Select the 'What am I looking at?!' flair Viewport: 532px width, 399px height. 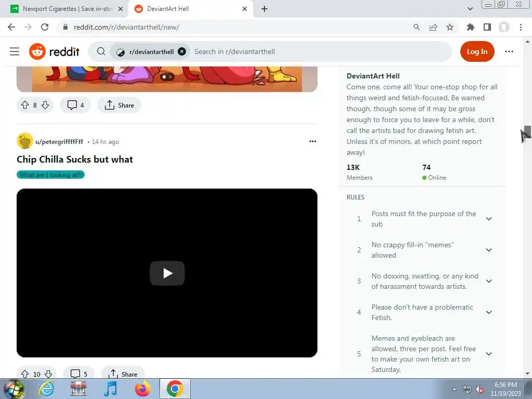pyautogui.click(x=50, y=175)
